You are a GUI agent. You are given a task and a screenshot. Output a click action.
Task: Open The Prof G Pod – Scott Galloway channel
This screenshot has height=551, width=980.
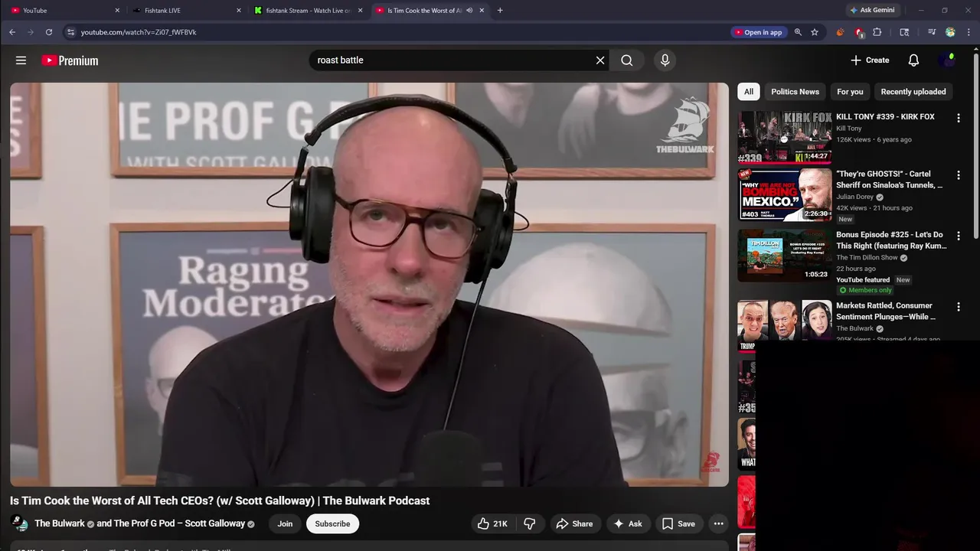point(179,523)
